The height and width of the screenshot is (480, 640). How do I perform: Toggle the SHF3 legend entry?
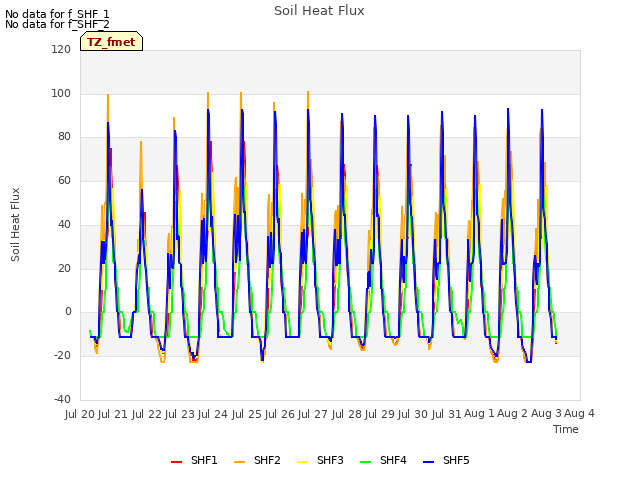tap(320, 460)
